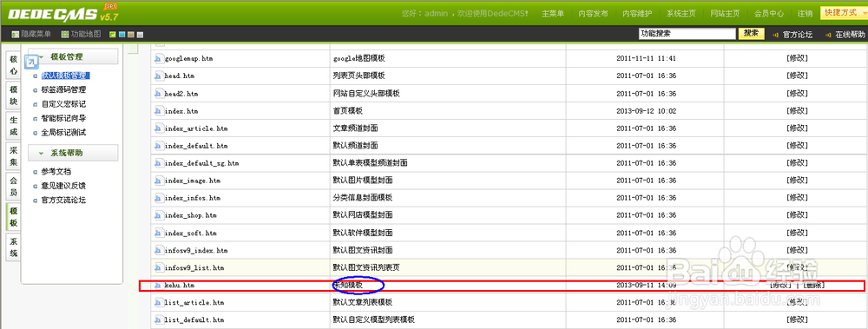868x329 pixels.
Task: Select 默认模板管理 in the sidebar
Action: [x=65, y=76]
